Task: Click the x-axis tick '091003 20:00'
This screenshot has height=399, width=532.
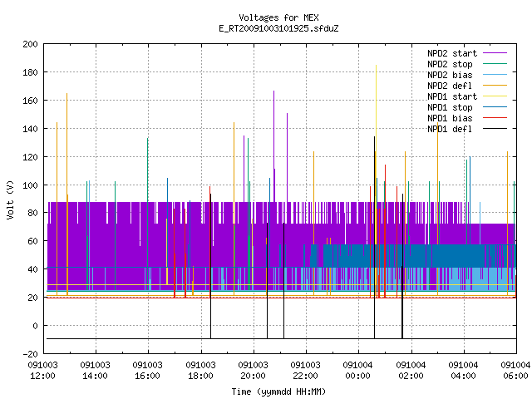Action: pos(253,371)
